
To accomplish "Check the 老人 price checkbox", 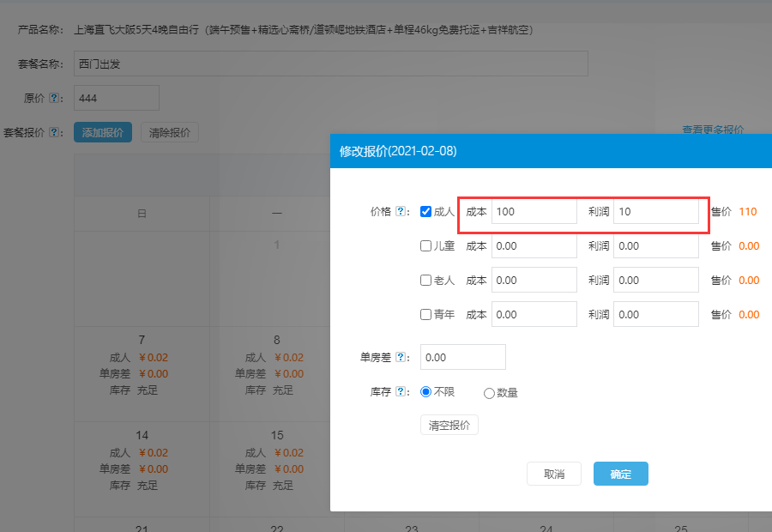I will [426, 281].
